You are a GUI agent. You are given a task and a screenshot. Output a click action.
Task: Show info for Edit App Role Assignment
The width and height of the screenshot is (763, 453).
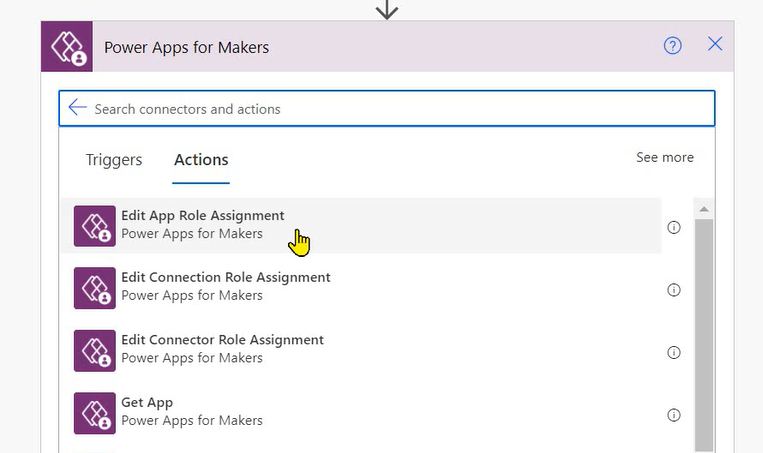[674, 228]
